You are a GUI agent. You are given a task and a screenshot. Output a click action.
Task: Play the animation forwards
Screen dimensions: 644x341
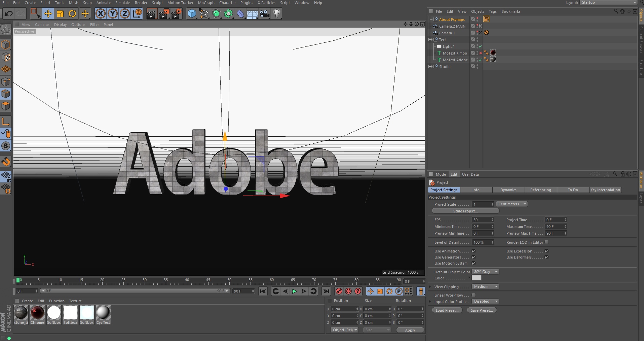point(294,292)
